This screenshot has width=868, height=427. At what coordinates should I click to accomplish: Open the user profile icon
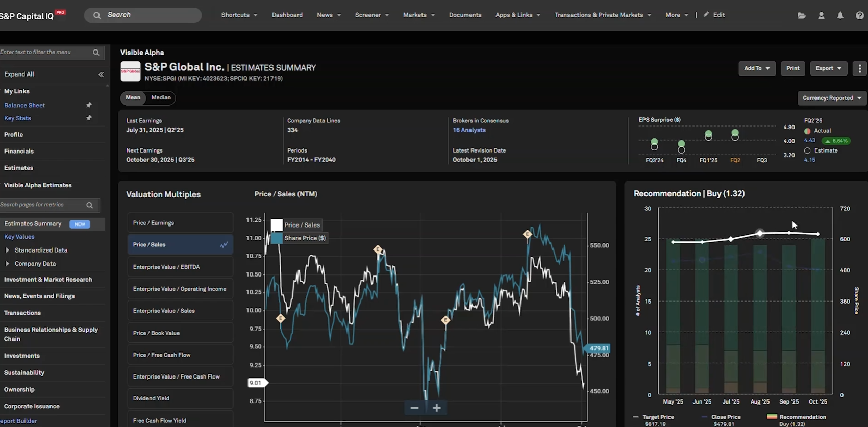(x=821, y=15)
